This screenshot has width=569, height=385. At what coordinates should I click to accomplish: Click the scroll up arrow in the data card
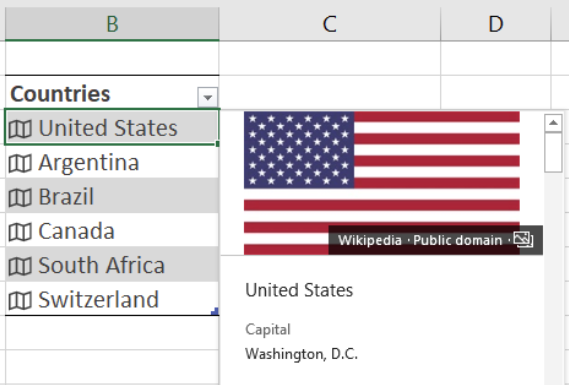(x=553, y=123)
